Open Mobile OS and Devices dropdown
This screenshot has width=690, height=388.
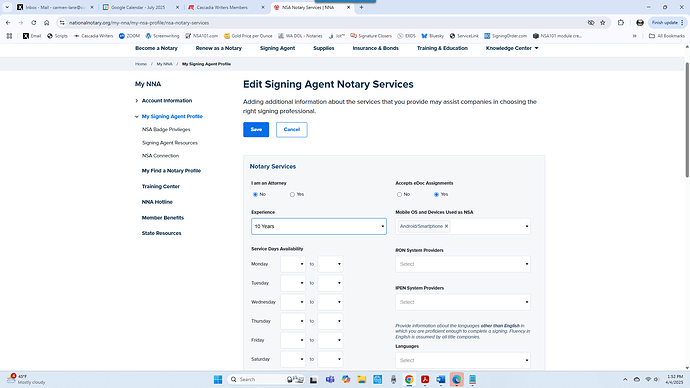[x=463, y=226]
